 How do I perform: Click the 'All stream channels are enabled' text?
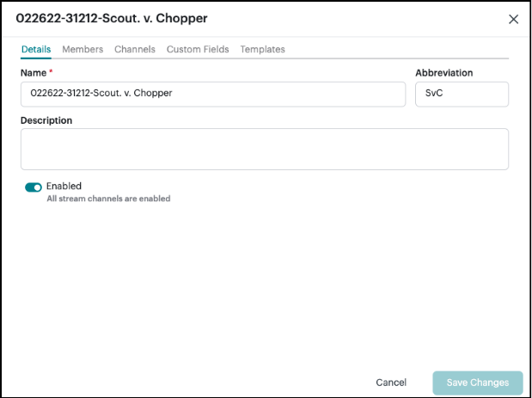point(108,199)
